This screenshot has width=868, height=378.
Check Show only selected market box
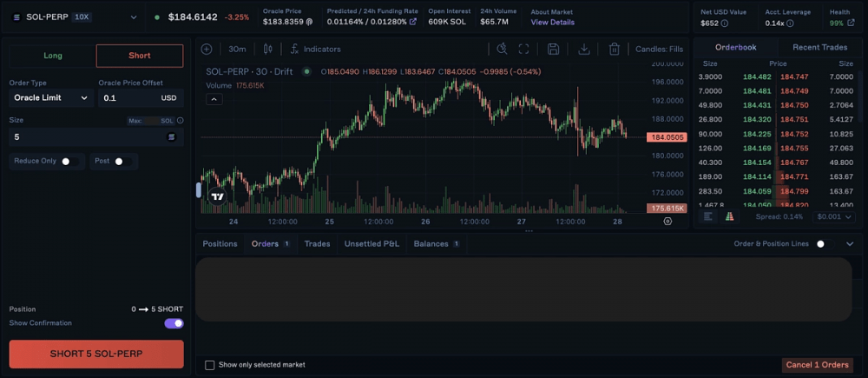[210, 365]
